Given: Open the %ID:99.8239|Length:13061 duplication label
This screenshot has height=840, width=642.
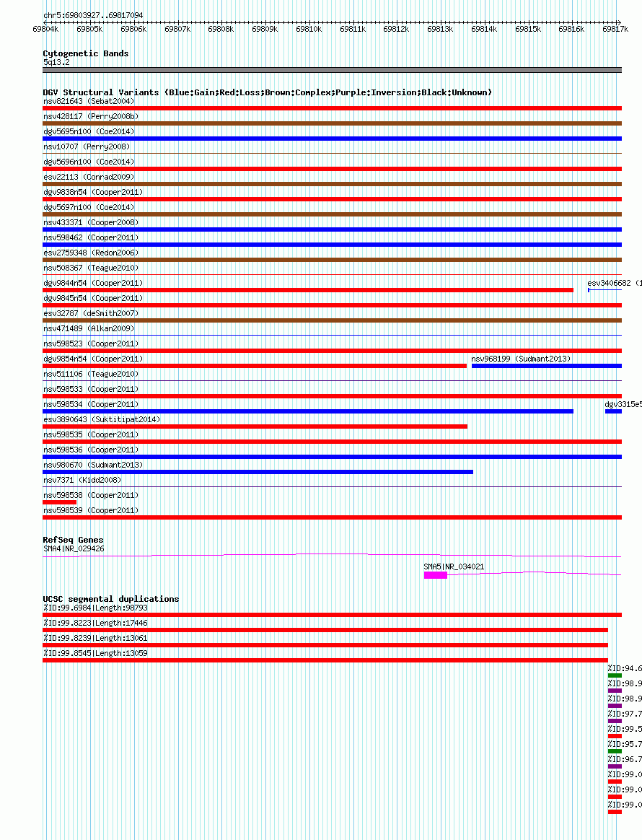Looking at the screenshot, I should [95, 639].
